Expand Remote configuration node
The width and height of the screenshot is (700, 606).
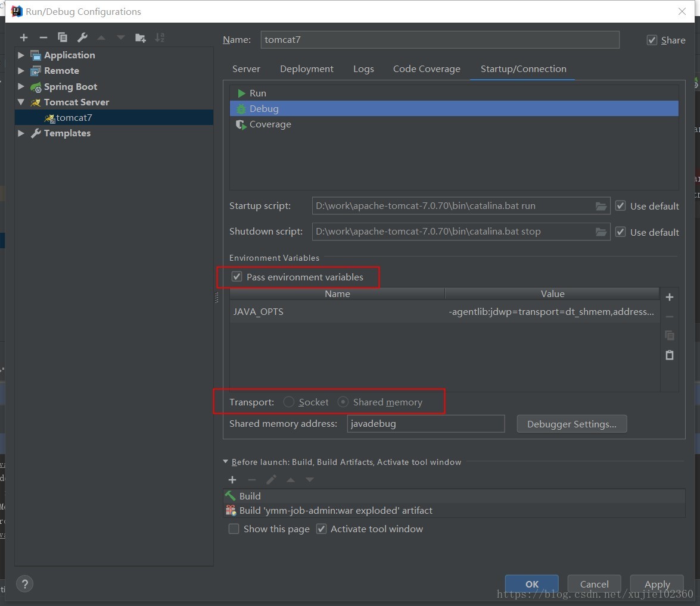point(20,70)
